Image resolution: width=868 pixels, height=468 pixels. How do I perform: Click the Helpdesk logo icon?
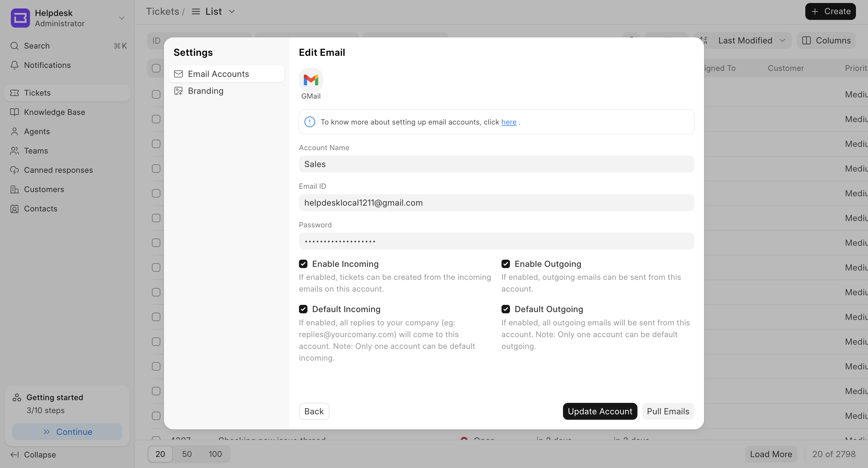point(20,18)
